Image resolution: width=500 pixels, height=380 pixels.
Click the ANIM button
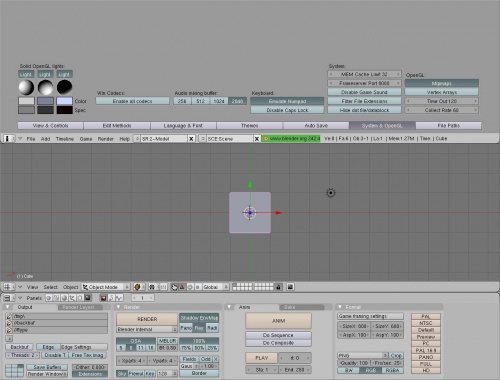coord(278,321)
